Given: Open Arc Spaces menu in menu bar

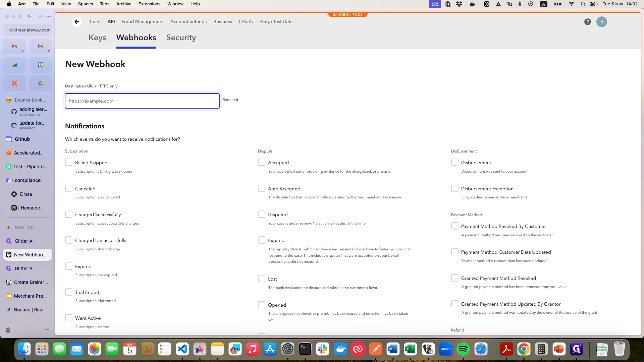Looking at the screenshot, I should coord(86,4).
